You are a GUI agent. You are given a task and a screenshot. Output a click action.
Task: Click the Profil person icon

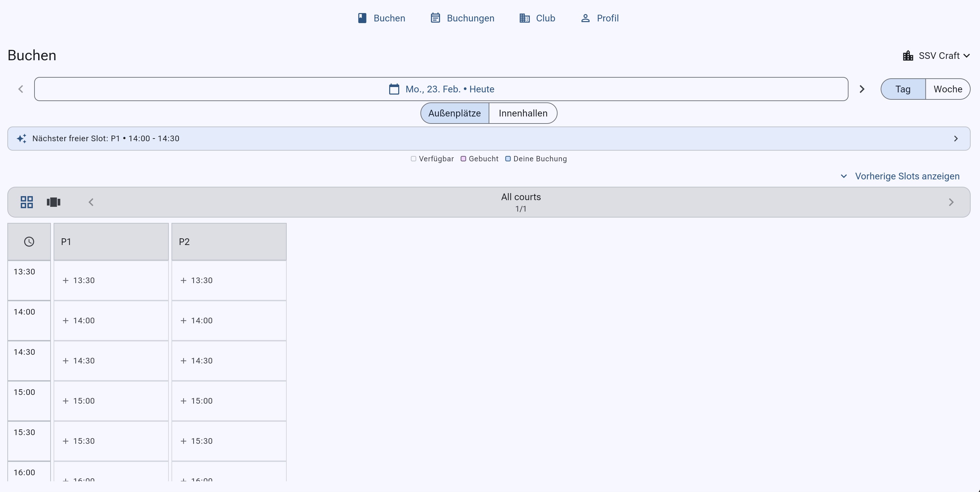(x=585, y=18)
